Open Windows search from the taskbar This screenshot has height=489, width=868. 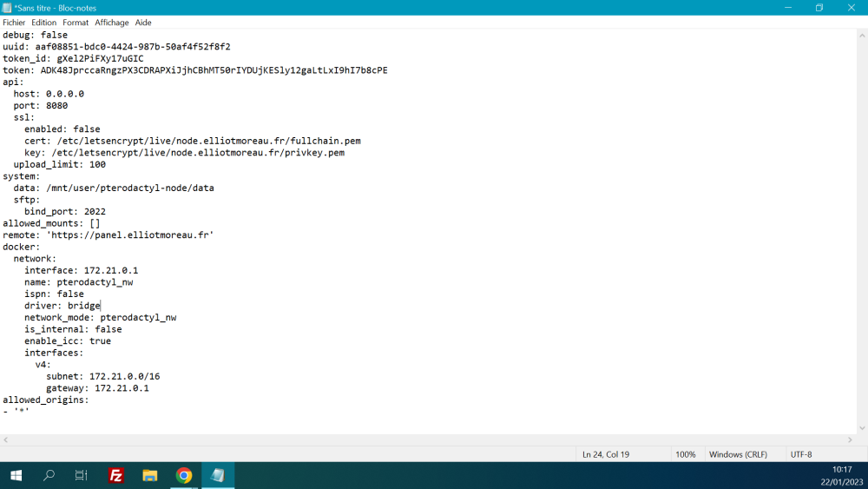coord(49,475)
